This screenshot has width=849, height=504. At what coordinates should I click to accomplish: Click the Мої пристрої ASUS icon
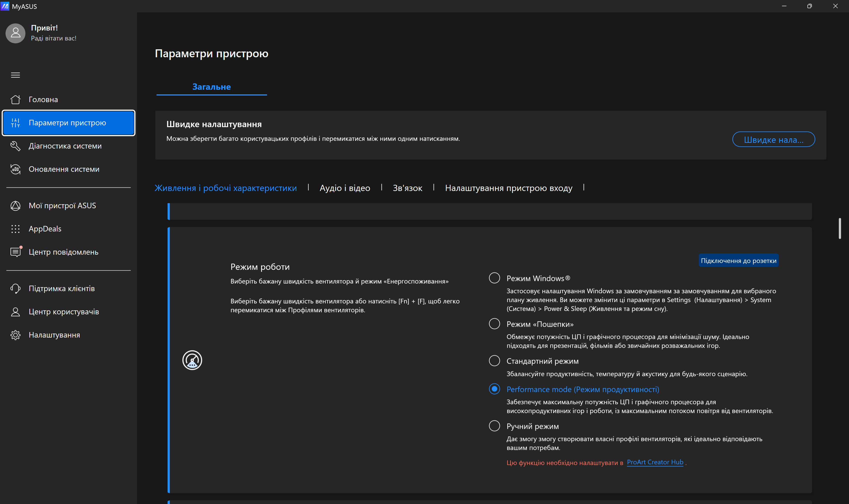15,206
